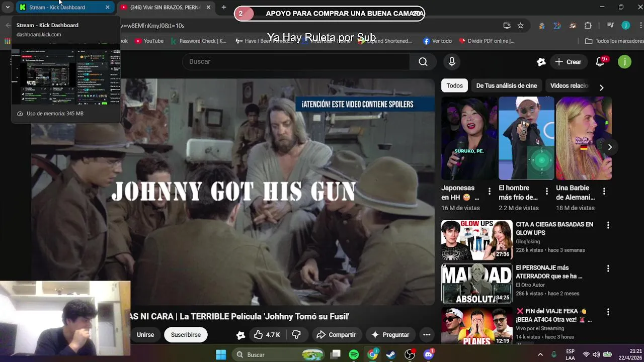This screenshot has width=644, height=362.
Task: Open PLANES video thumbnail 12:19
Action: (x=477, y=327)
